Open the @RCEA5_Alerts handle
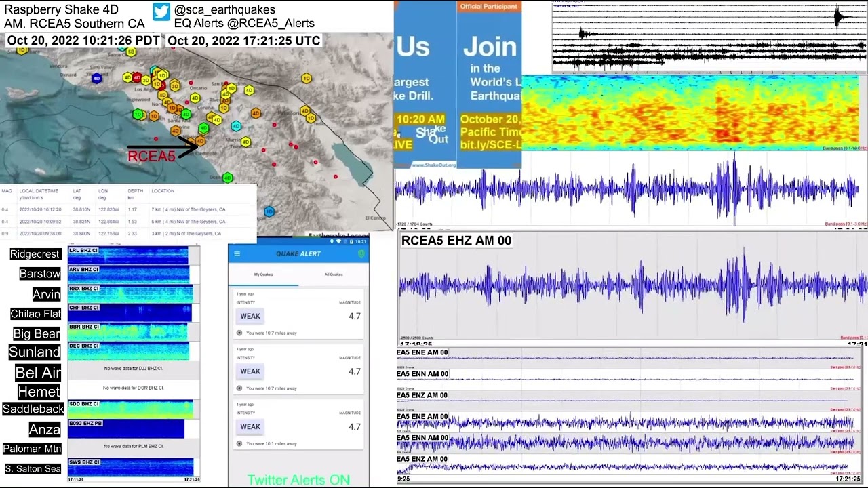The width and height of the screenshot is (868, 488). click(x=271, y=24)
